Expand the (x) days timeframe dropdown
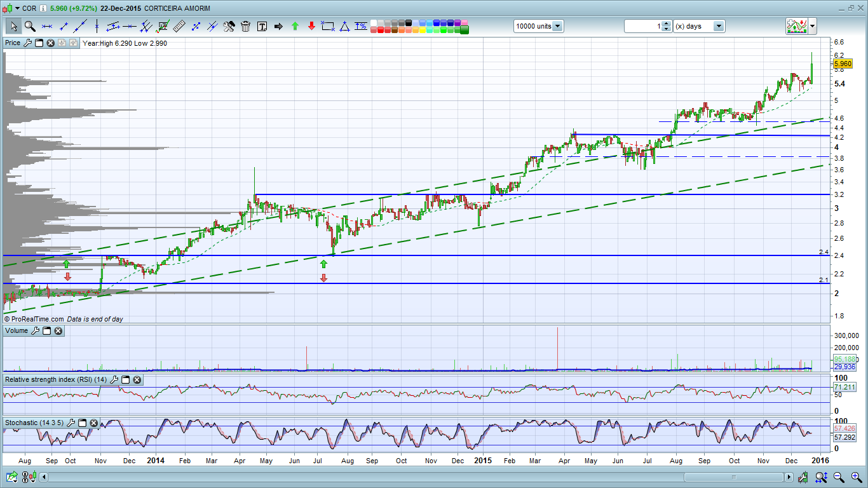This screenshot has height=488, width=868. [x=719, y=26]
